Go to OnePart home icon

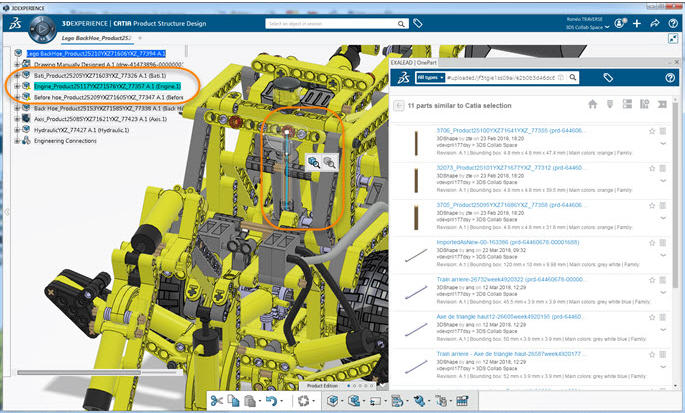pos(592,104)
